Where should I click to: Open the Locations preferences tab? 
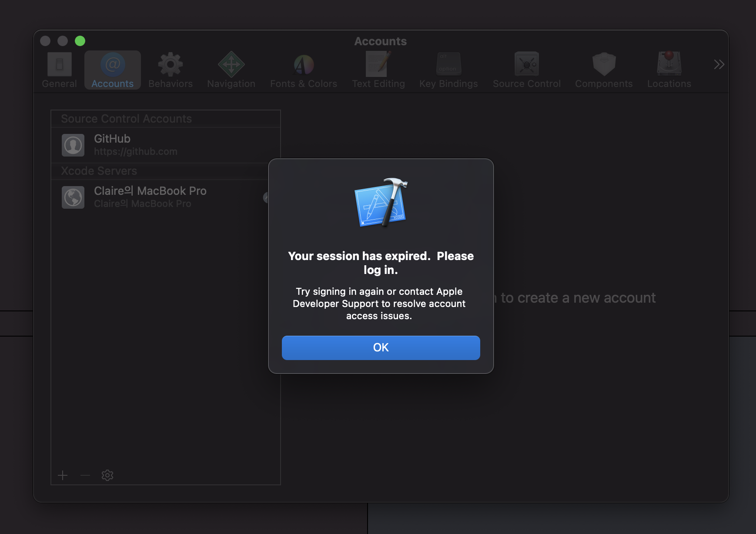(669, 70)
